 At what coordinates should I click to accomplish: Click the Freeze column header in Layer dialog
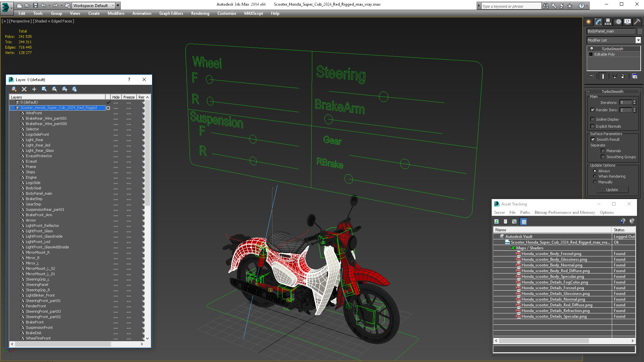[129, 97]
